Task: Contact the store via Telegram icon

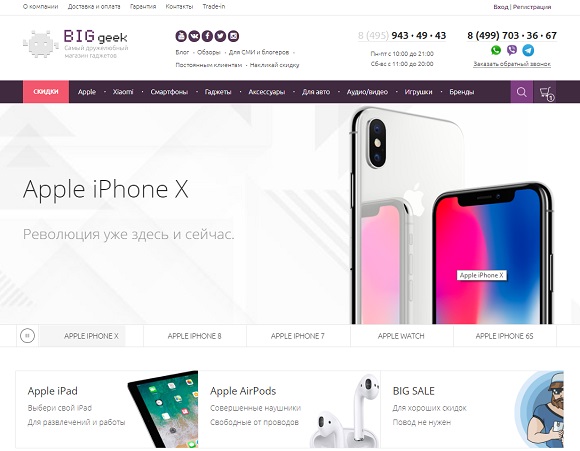Action: (x=528, y=50)
